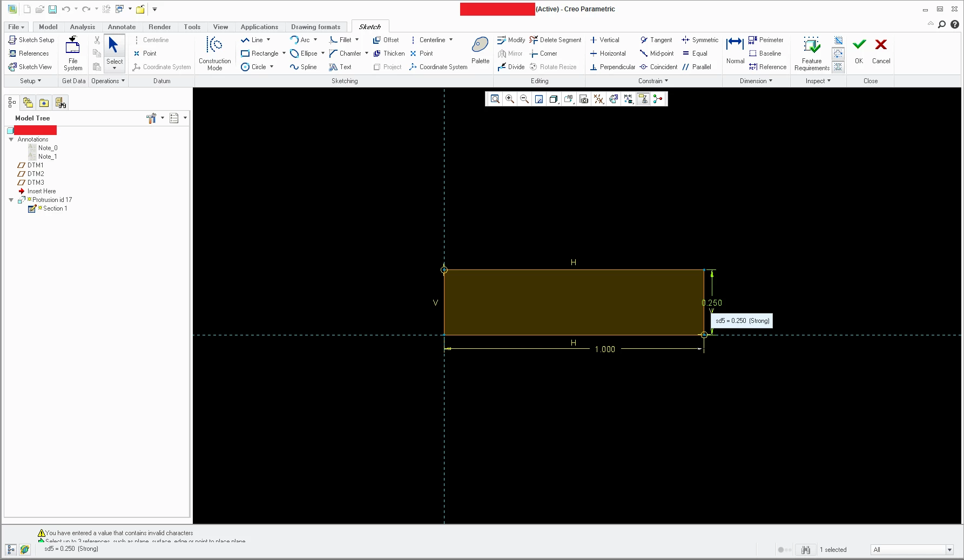
Task: Click the Sketch View icon in graphics toolbar
Action: pyautogui.click(x=614, y=99)
